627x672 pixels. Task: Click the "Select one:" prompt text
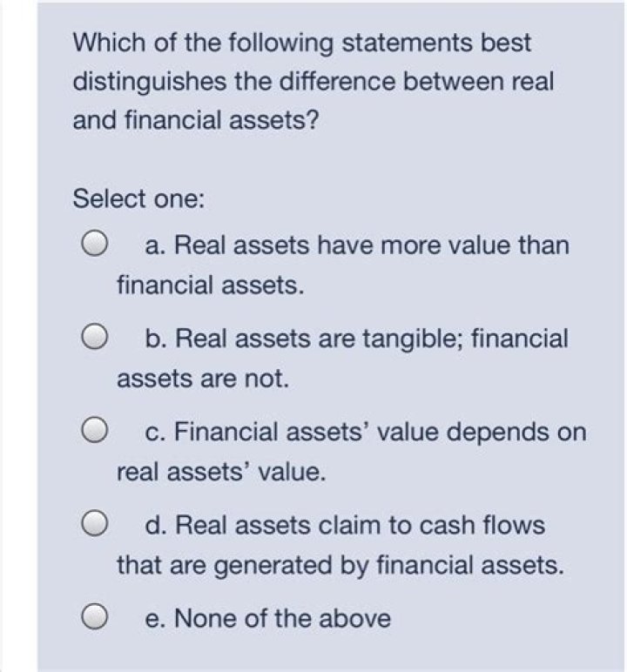139,198
